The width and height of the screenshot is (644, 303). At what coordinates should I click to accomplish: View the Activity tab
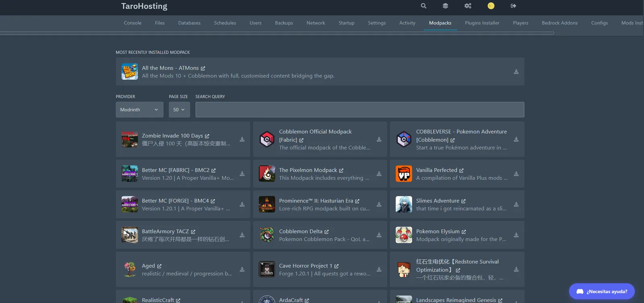[x=407, y=23]
